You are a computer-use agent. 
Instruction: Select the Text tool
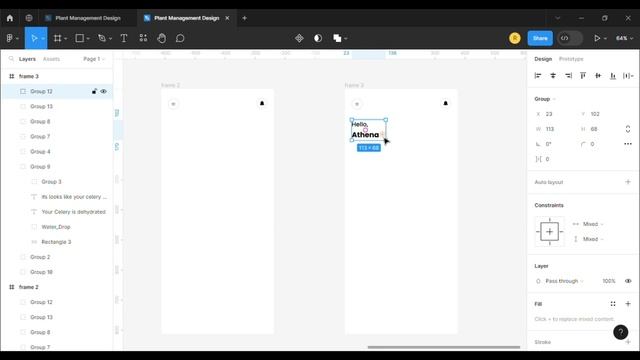click(124, 38)
